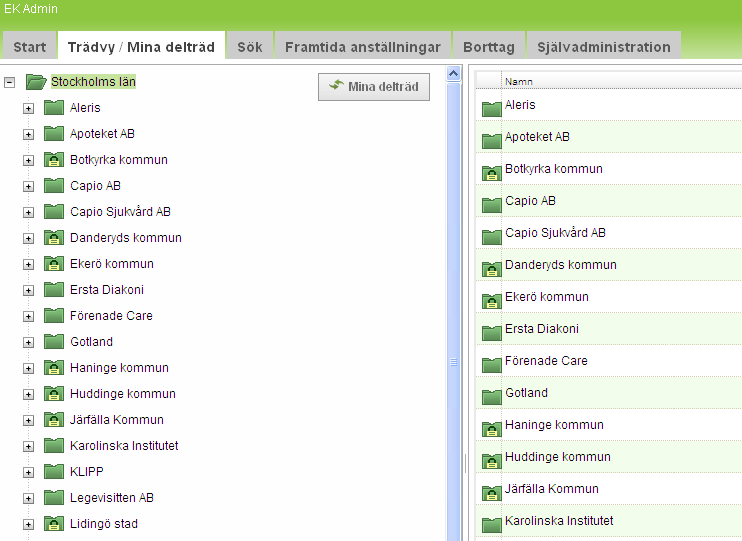
Task: Expand the Apoteket AB tree node
Action: pos(28,134)
